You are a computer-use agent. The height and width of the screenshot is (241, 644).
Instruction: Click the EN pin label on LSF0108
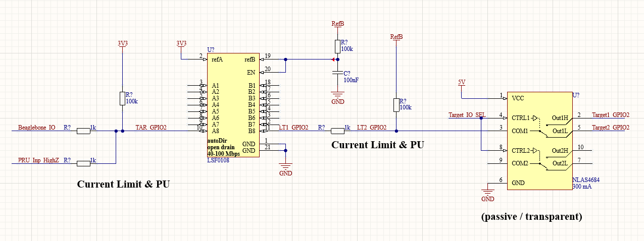point(251,73)
